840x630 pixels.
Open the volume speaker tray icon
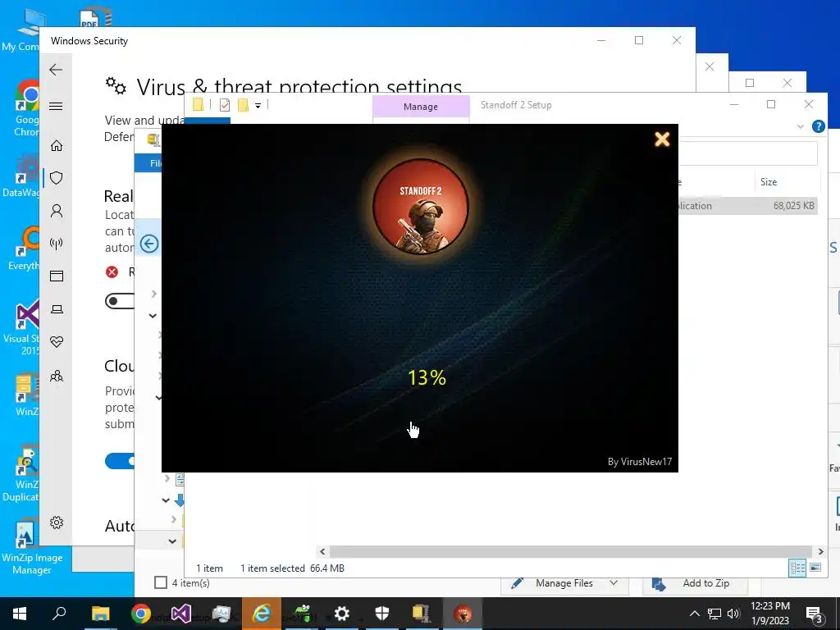pos(733,614)
